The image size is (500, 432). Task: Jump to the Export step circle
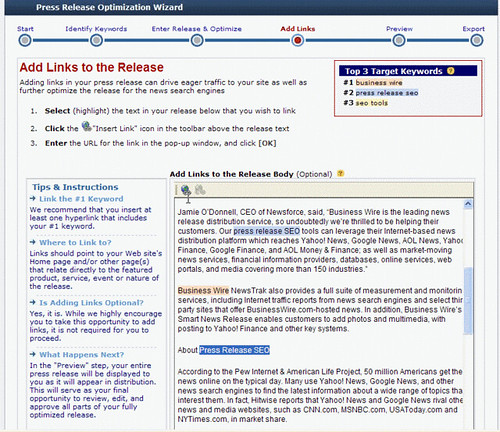pyautogui.click(x=477, y=41)
